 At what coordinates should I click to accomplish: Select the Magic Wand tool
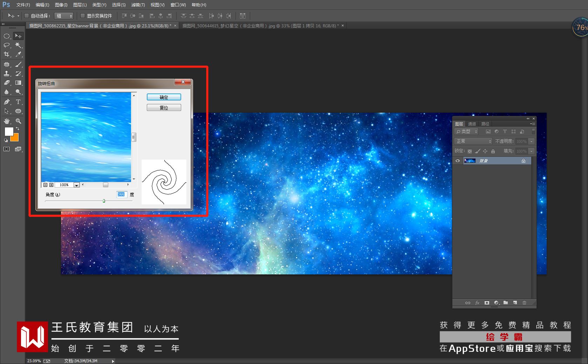(18, 45)
